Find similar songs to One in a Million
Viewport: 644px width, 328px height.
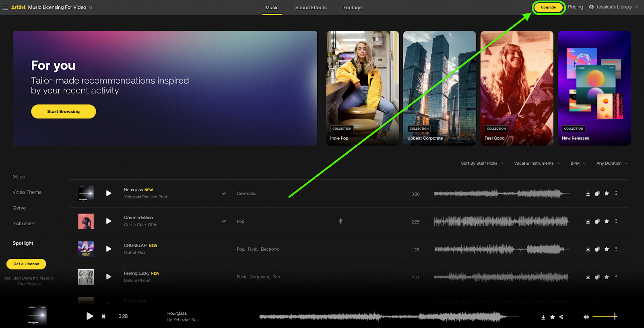[x=597, y=221]
